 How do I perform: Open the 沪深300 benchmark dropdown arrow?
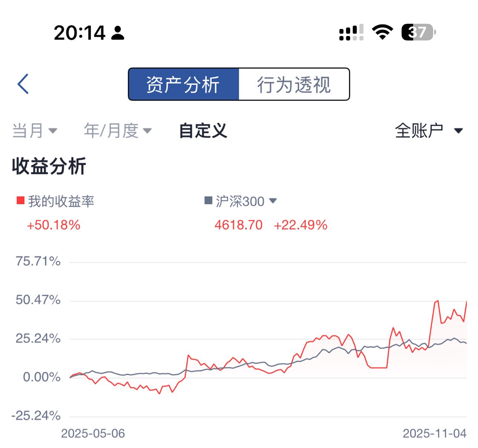(274, 201)
